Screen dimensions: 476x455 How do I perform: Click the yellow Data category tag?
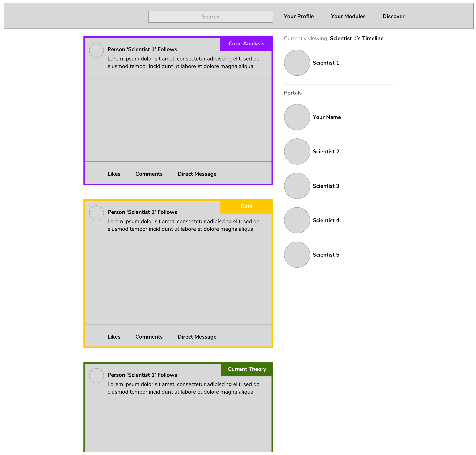coord(246,206)
